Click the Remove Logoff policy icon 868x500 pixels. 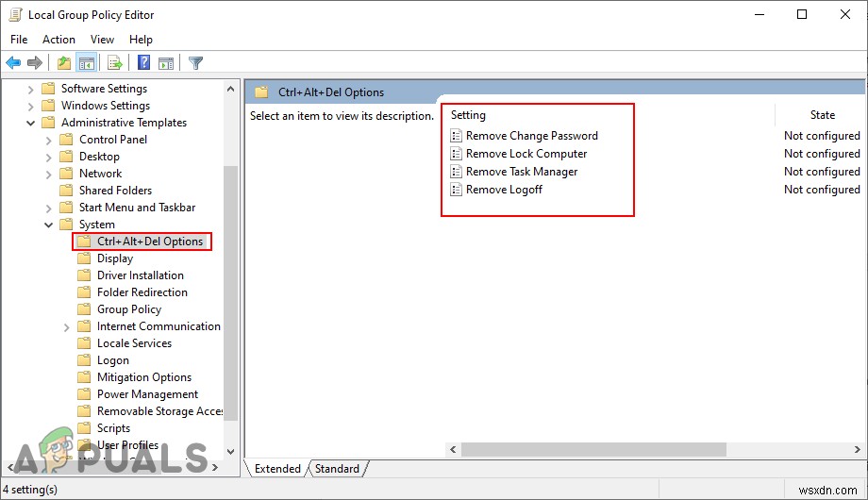pos(456,190)
